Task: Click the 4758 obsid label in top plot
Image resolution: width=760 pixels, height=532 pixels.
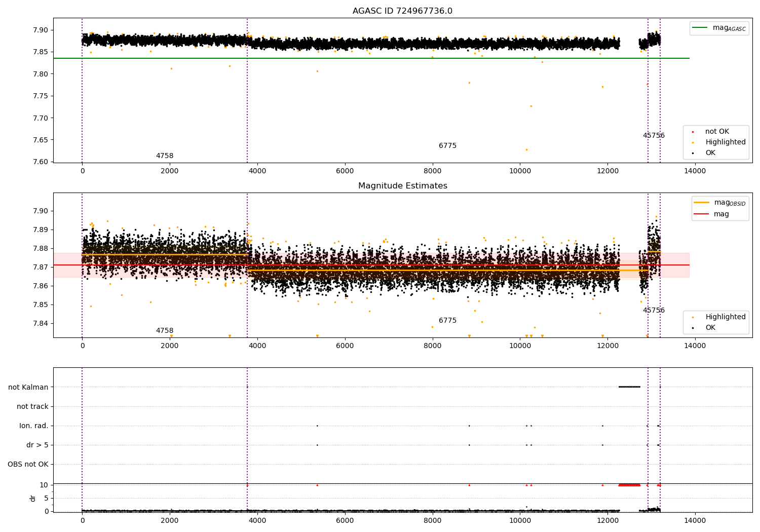Action: [x=165, y=156]
